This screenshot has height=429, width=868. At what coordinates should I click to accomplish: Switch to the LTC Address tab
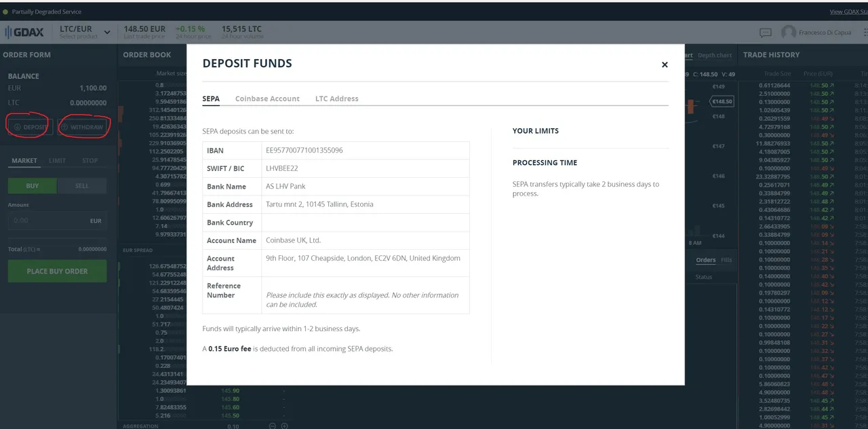pyautogui.click(x=336, y=99)
